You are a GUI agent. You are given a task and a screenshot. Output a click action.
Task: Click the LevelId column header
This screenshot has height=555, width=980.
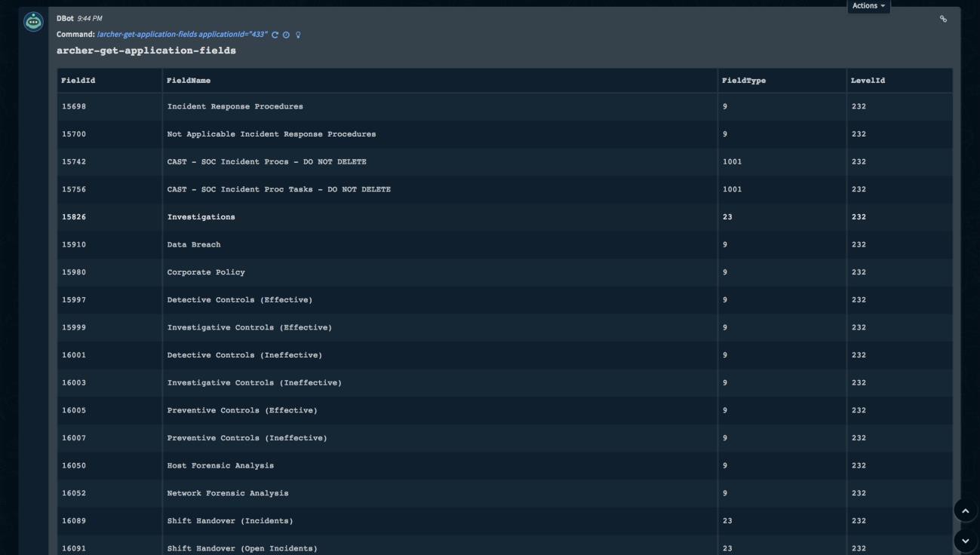[x=899, y=80]
